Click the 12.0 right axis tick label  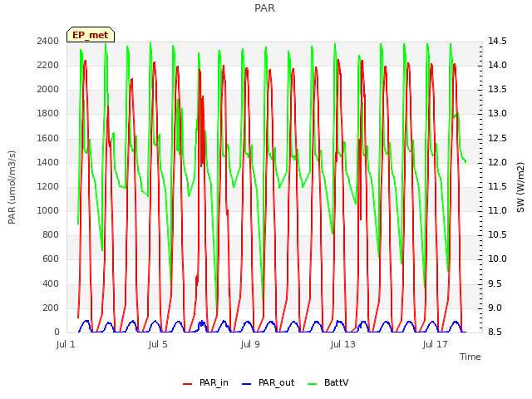click(497, 162)
